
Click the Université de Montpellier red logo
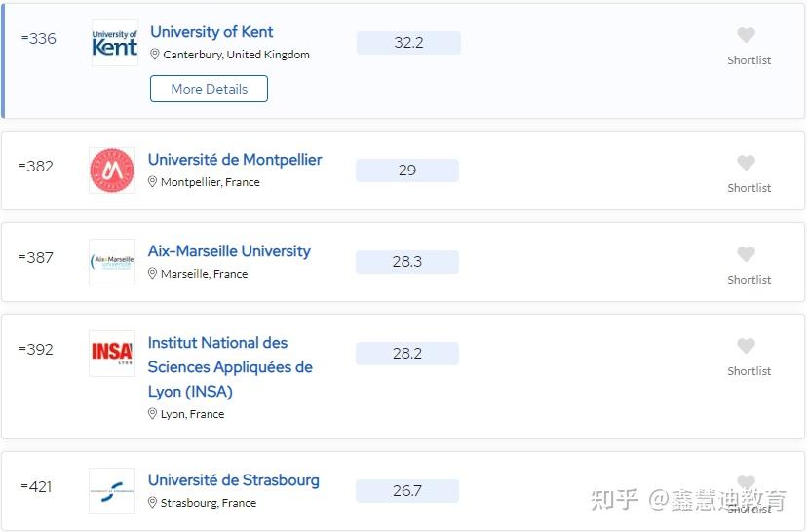pyautogui.click(x=112, y=171)
